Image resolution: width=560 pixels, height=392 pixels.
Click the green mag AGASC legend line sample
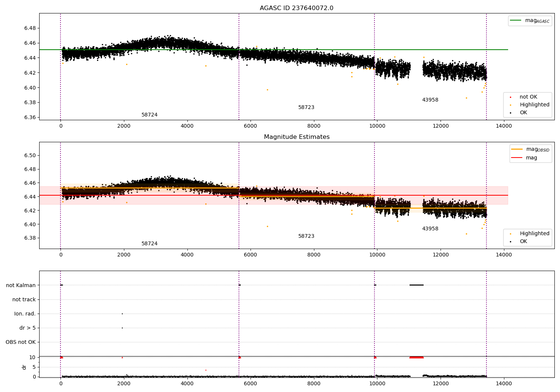tap(516, 21)
